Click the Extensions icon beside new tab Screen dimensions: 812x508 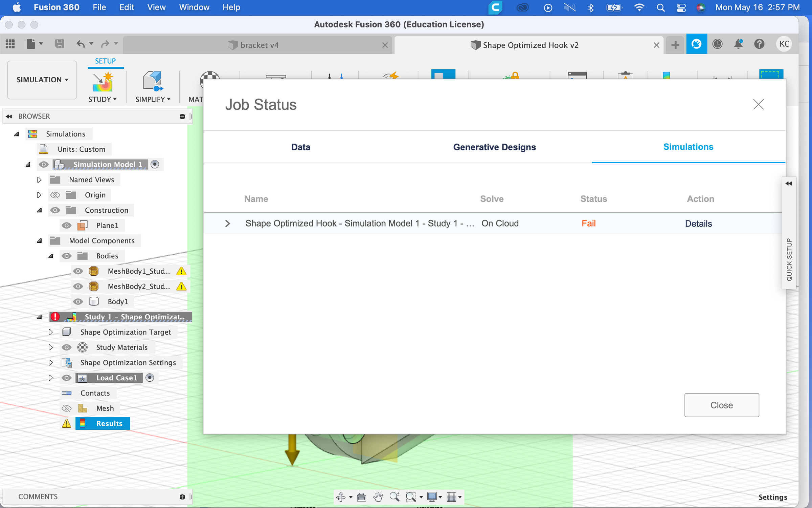click(x=696, y=44)
